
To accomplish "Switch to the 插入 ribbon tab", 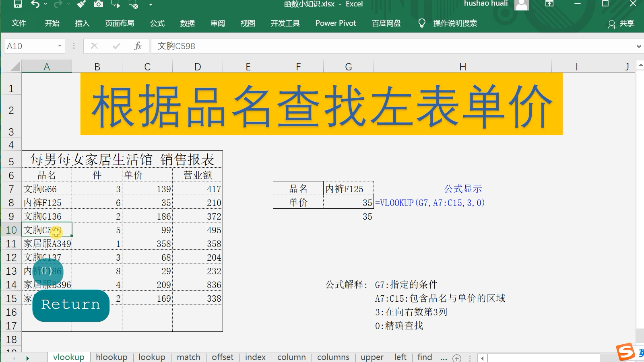I will click(x=82, y=23).
